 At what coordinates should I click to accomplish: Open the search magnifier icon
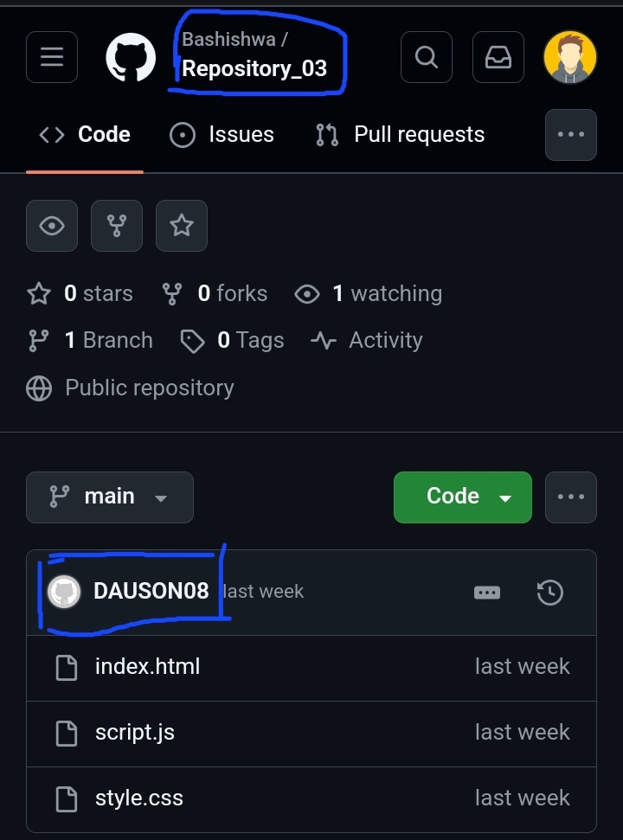(x=427, y=57)
